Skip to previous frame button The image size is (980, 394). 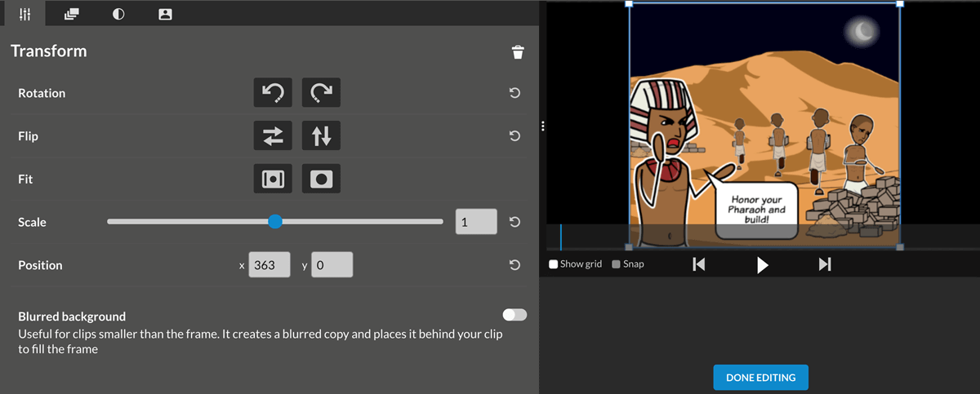[699, 264]
